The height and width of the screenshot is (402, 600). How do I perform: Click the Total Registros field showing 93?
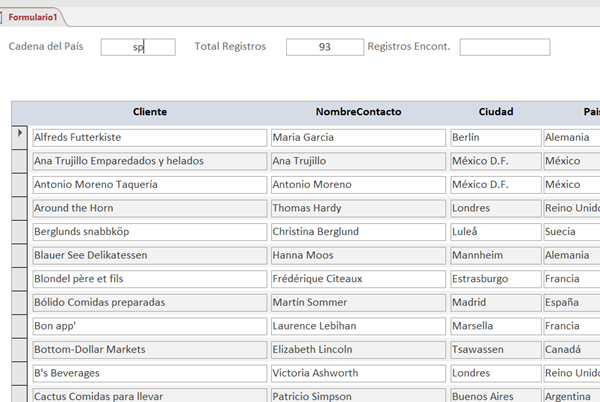tap(324, 47)
